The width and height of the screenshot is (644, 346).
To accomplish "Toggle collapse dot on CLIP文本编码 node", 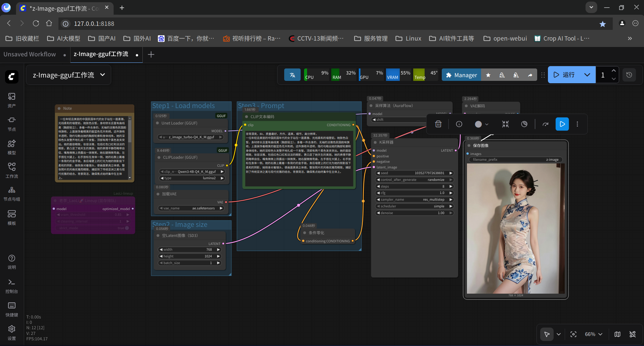I will (247, 117).
